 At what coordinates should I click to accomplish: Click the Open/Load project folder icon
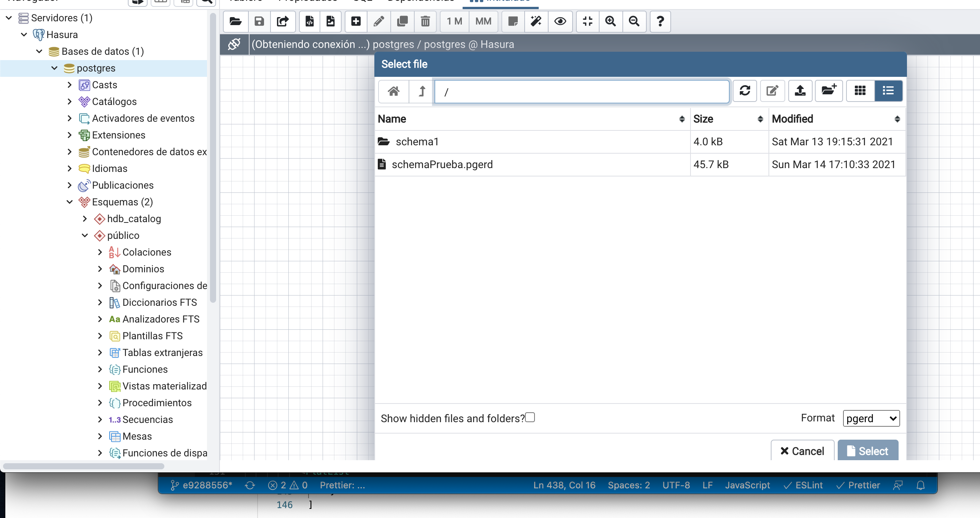235,21
